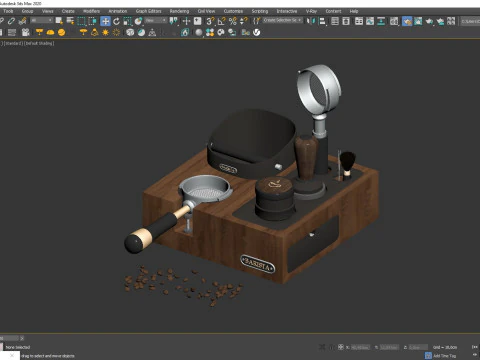
Task: Select the Bind to Space Warp tool
Action: point(22,21)
